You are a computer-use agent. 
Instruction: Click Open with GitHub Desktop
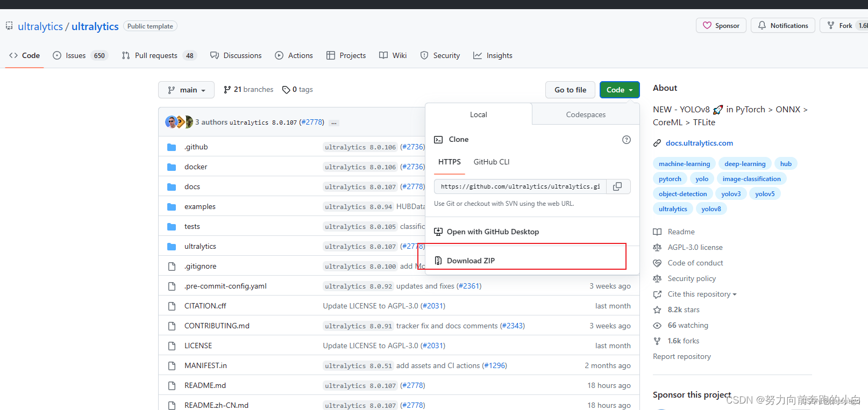click(493, 232)
